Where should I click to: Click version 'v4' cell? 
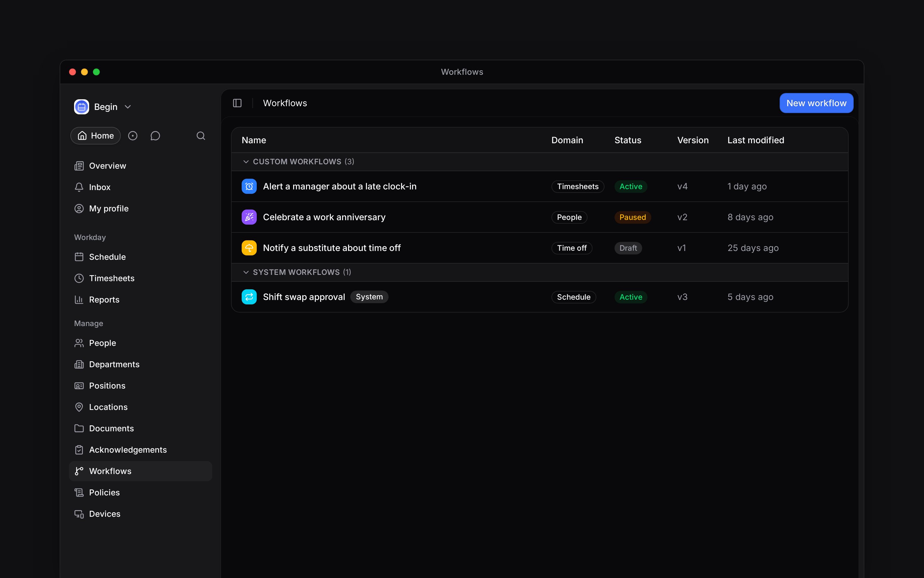682,187
